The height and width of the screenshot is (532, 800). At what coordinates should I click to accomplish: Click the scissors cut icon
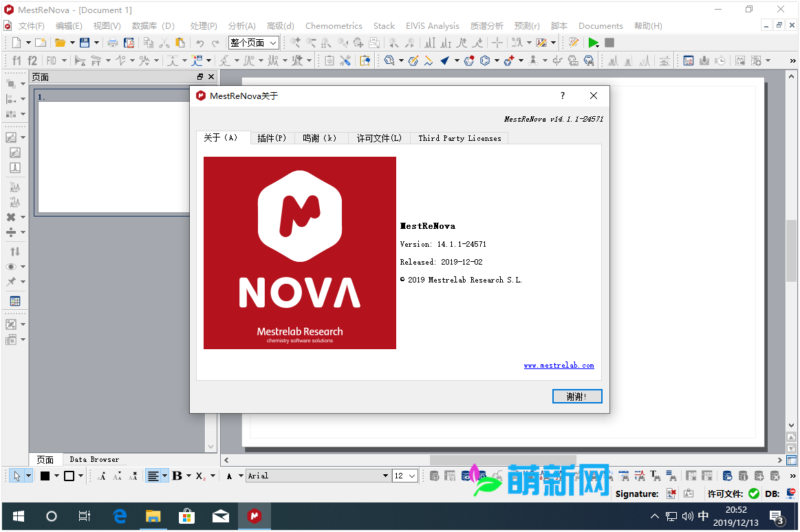pyautogui.click(x=164, y=43)
